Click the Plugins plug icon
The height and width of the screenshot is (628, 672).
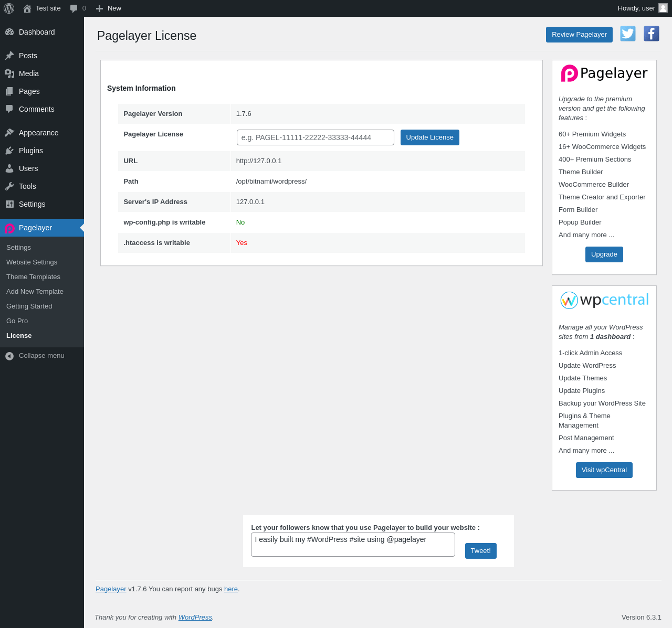(x=9, y=151)
